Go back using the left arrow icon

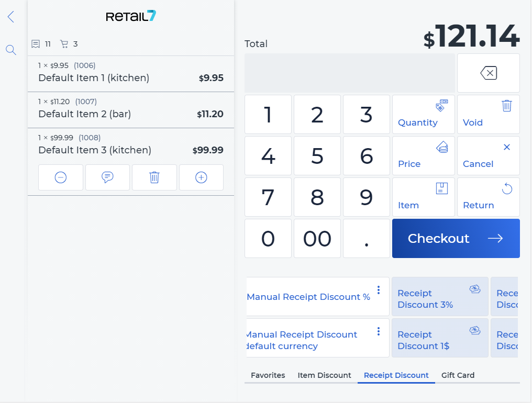pos(11,16)
